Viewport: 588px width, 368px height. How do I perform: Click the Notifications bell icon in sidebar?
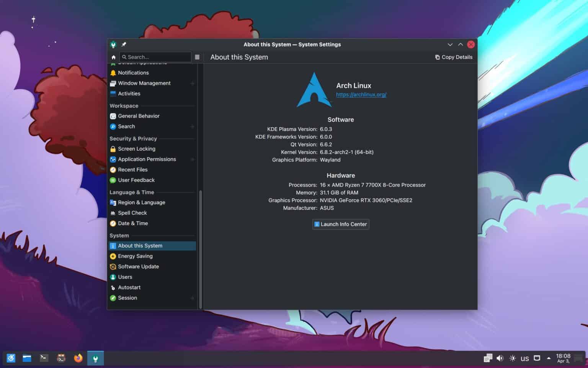pyautogui.click(x=113, y=72)
